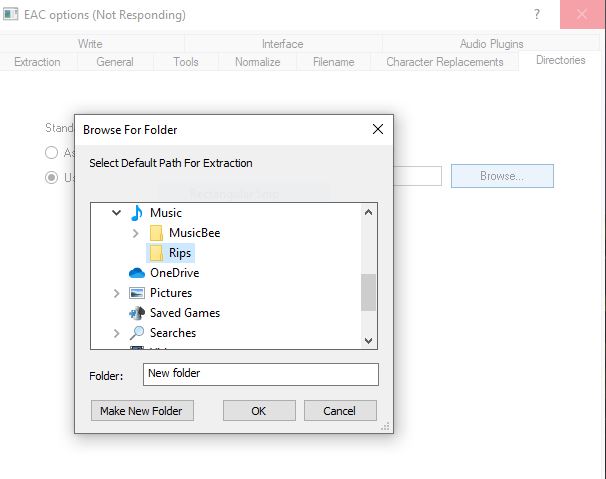
Task: Open the Extraction tab
Action: click(x=37, y=62)
